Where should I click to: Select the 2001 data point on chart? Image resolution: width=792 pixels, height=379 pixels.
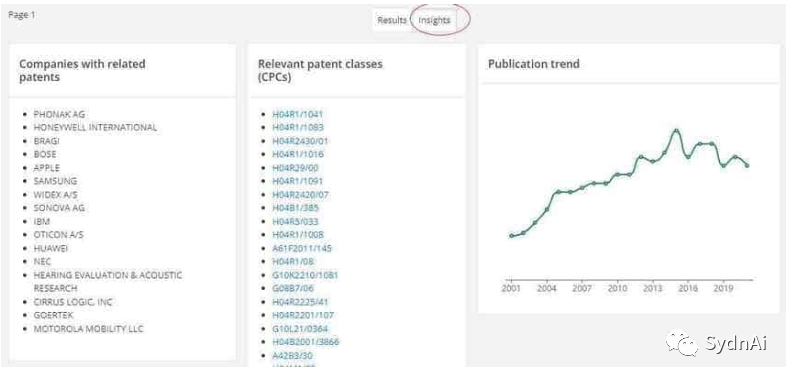tap(511, 236)
